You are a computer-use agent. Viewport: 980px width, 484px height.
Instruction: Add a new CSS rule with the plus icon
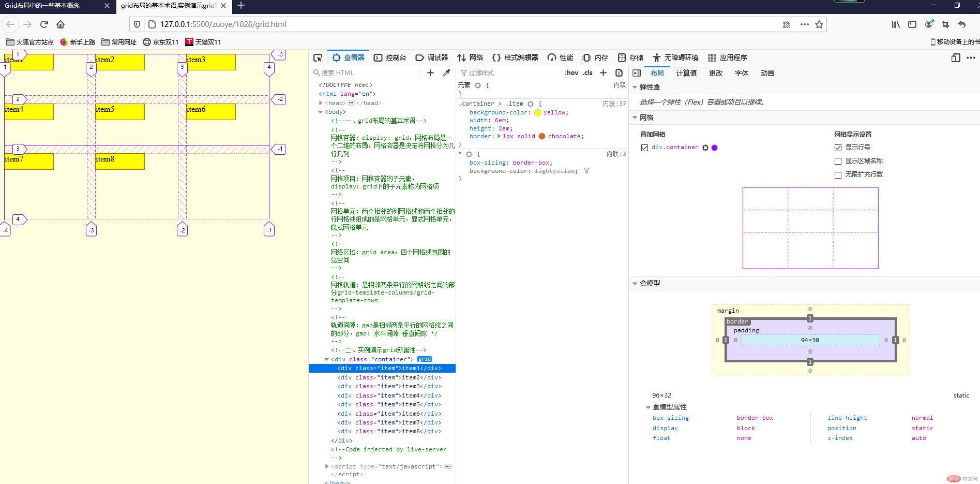coord(603,73)
